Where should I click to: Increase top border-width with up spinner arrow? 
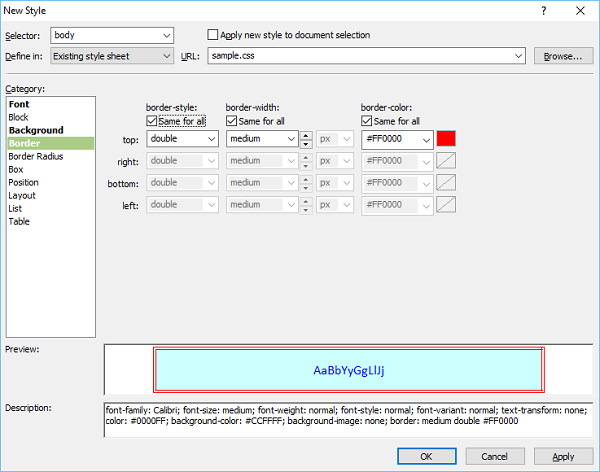tap(306, 135)
